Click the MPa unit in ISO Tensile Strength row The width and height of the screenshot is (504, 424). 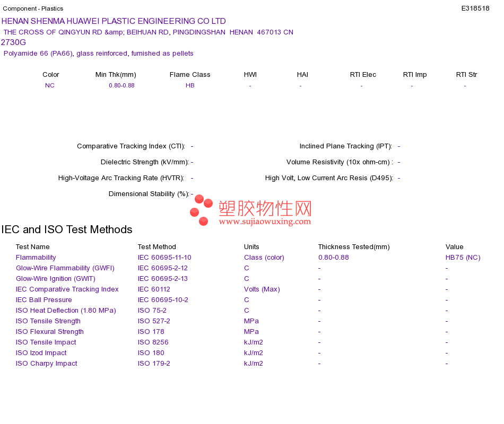click(251, 321)
